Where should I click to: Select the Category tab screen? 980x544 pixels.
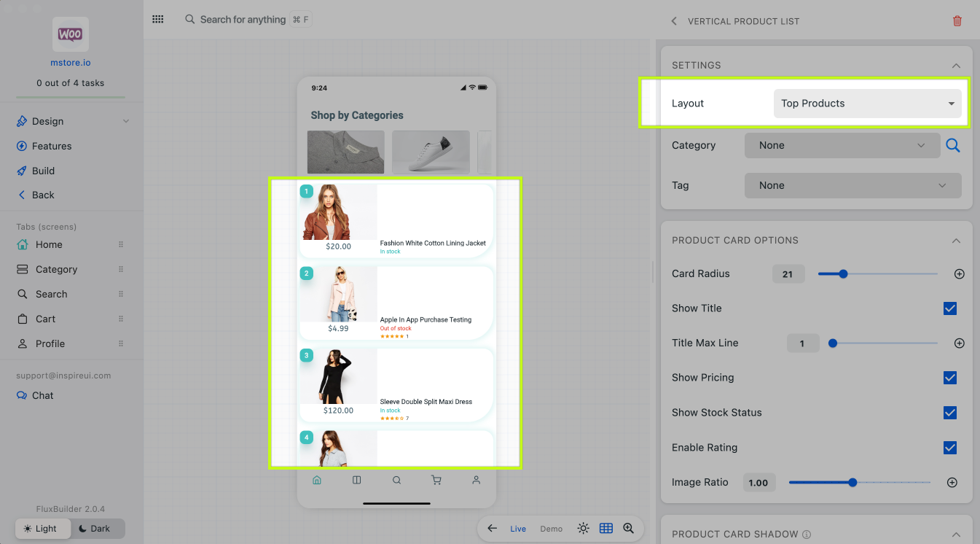click(x=56, y=270)
